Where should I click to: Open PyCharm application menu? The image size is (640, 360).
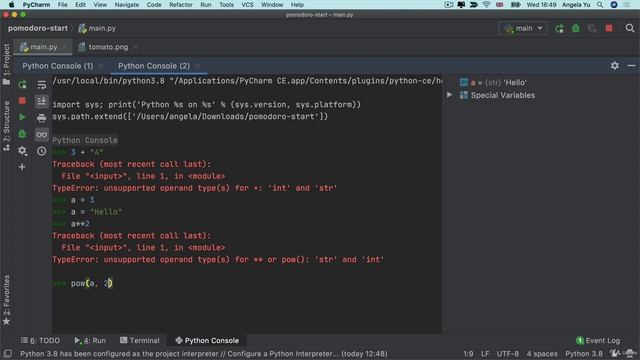[x=36, y=5]
